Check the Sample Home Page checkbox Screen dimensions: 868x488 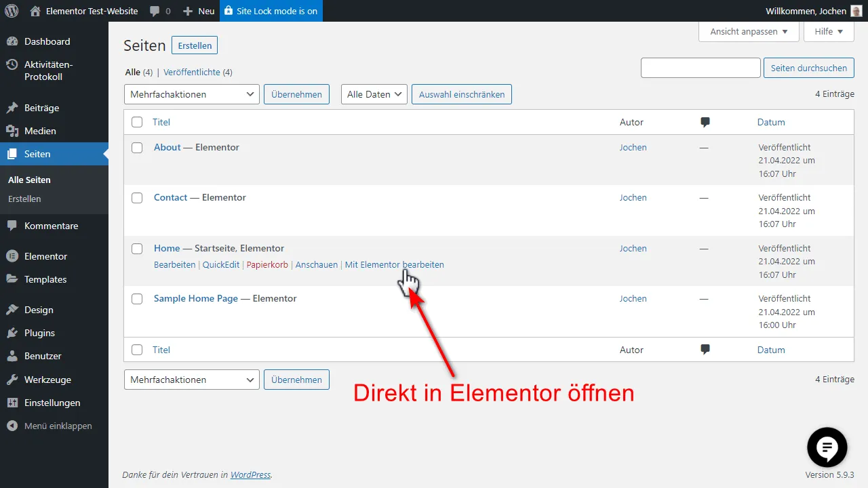(x=137, y=299)
